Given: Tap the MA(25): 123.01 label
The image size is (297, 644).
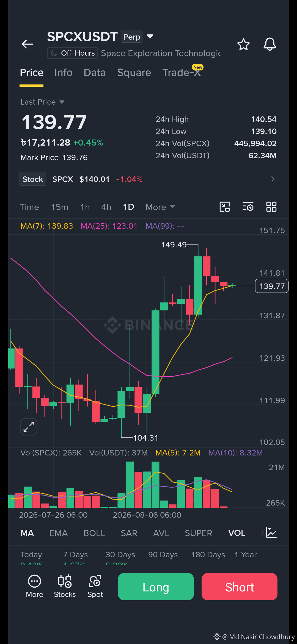Looking at the screenshot, I should pyautogui.click(x=109, y=226).
